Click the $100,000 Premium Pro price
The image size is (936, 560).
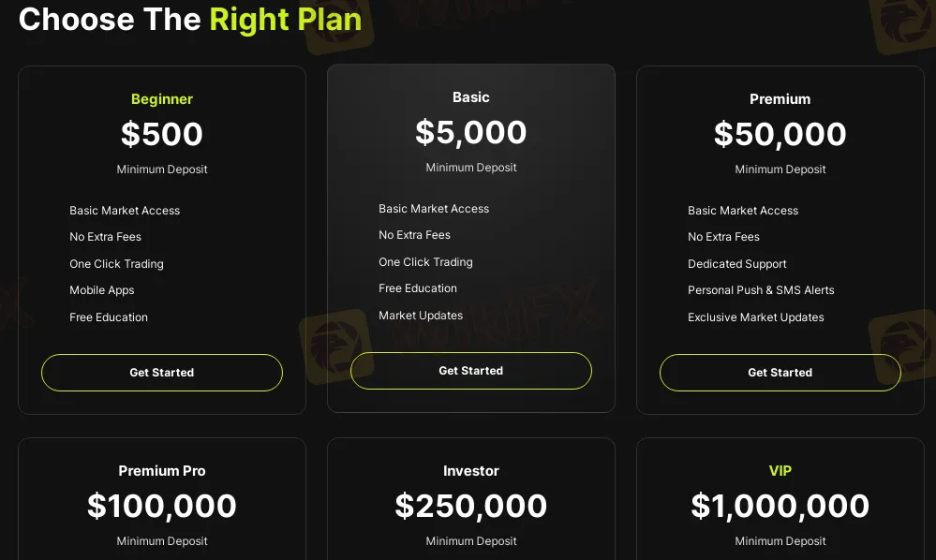[162, 506]
